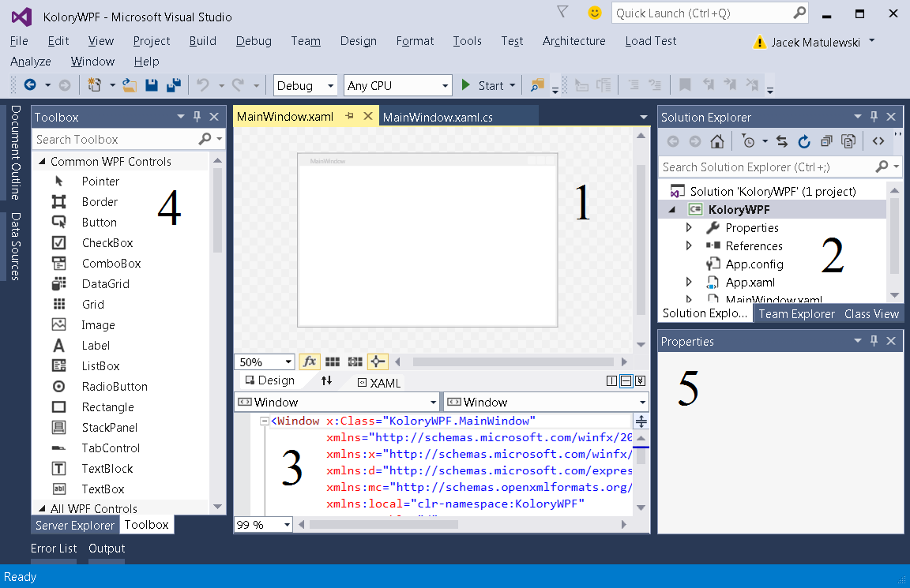
Task: Click the Open File folder icon
Action: tap(130, 85)
